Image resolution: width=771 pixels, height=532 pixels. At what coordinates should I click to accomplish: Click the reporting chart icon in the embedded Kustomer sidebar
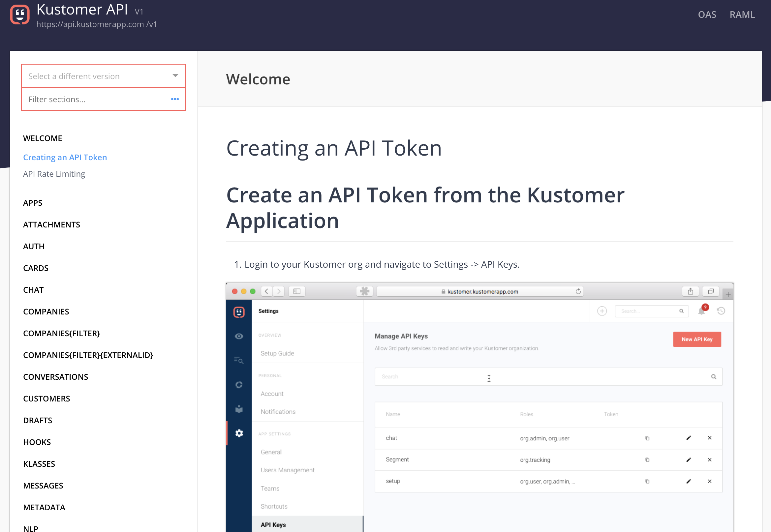tap(239, 385)
